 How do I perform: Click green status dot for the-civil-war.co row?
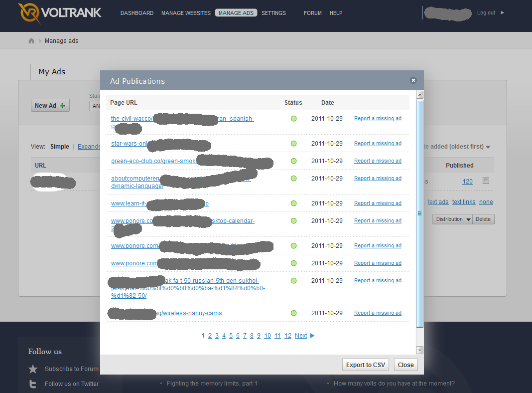point(293,119)
